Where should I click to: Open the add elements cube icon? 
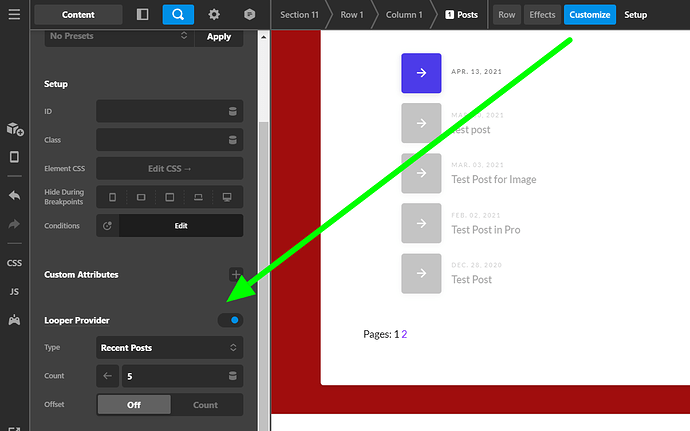coord(15,129)
